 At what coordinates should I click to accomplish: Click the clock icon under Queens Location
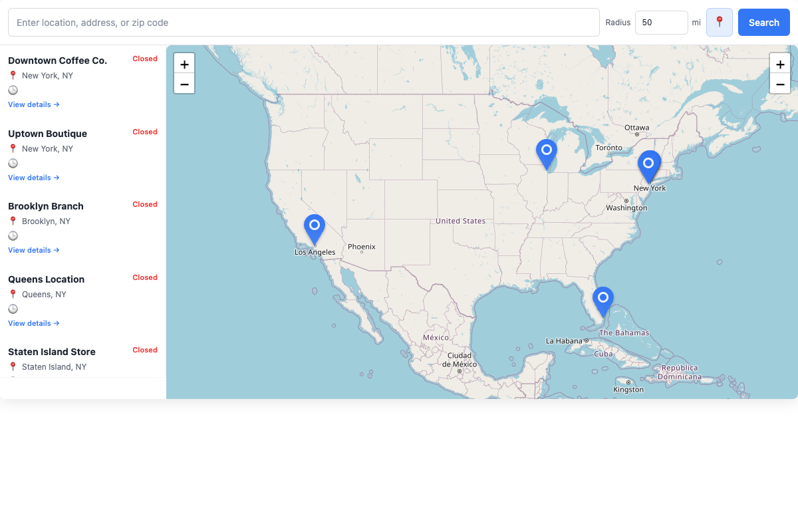coord(13,309)
